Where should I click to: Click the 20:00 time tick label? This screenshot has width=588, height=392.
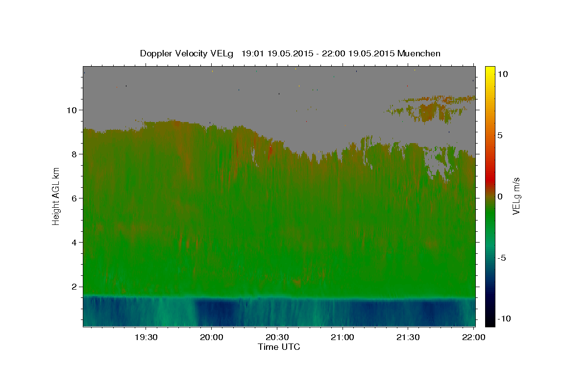pyautogui.click(x=212, y=337)
